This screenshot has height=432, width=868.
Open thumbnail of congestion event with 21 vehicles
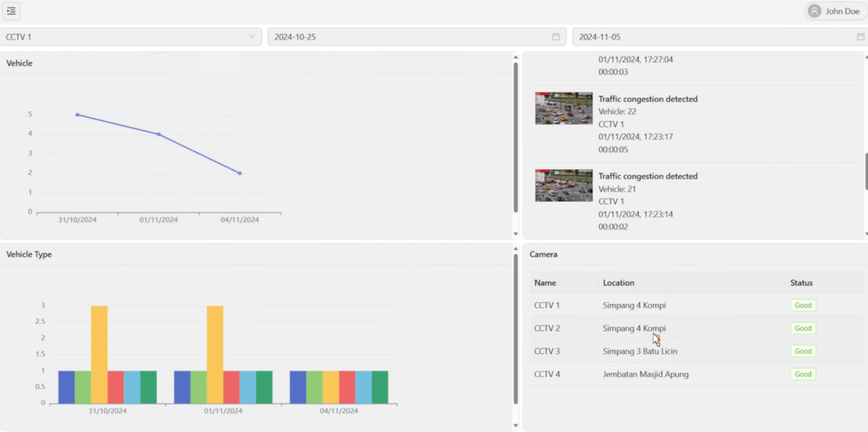pos(564,186)
